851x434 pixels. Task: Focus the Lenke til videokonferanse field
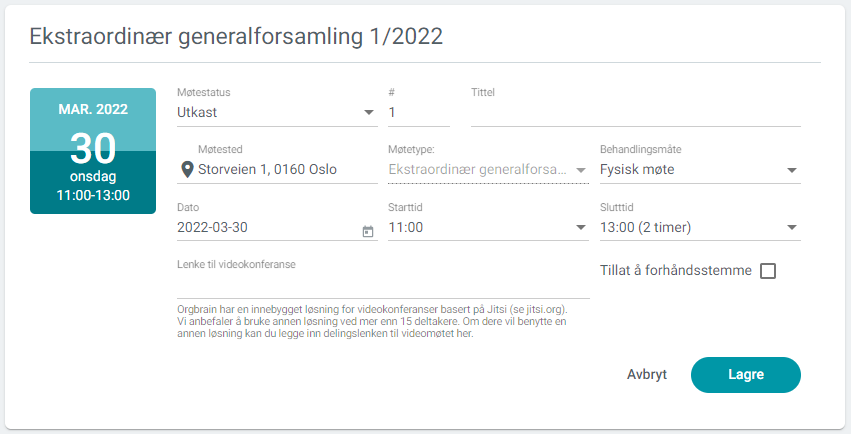tap(383, 285)
